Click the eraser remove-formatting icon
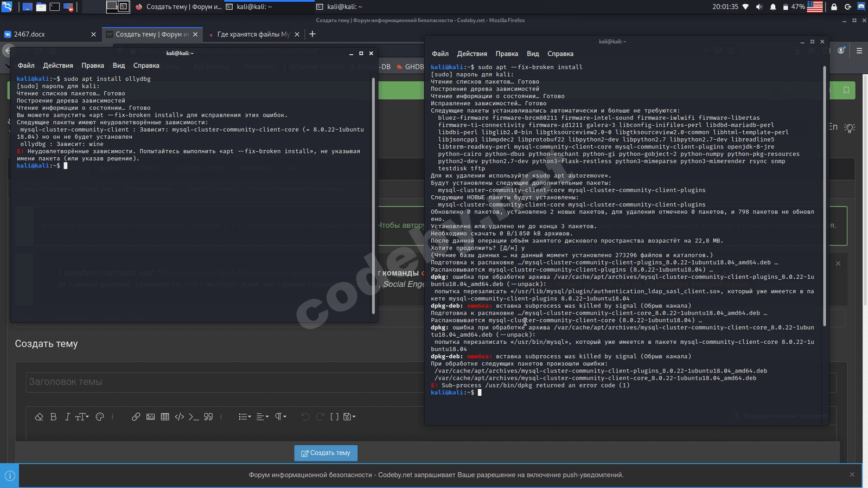Viewport: 868px width, 488px height. (39, 416)
